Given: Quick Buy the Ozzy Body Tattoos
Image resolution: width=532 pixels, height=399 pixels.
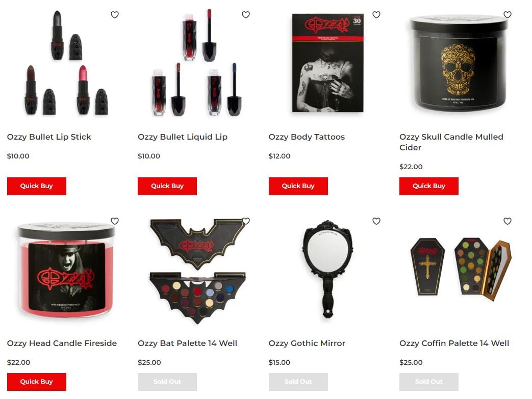Looking at the screenshot, I should tap(298, 186).
